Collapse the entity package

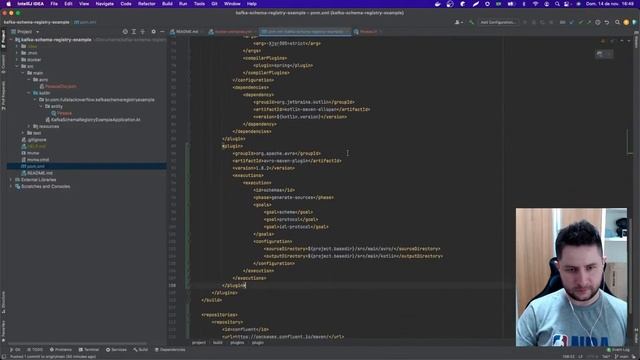tap(41, 106)
